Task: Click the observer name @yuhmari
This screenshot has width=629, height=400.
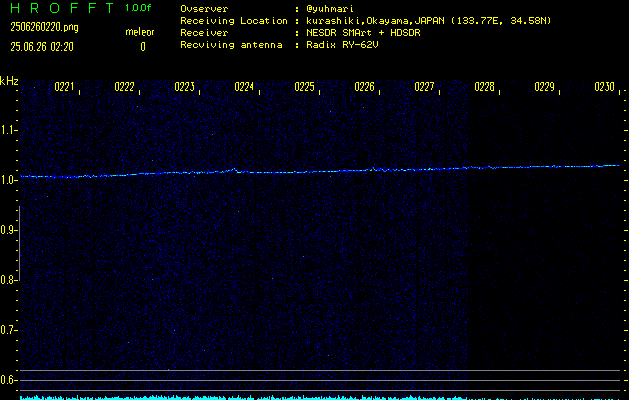Action: click(330, 9)
